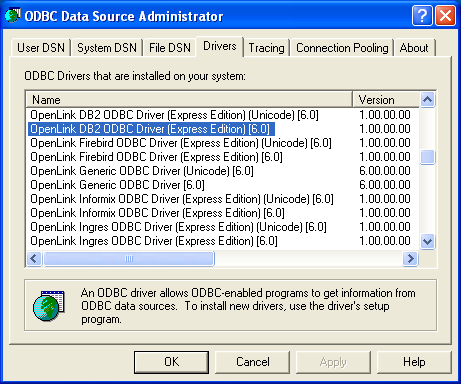Click the vertical scrollbar thumb

427,157
